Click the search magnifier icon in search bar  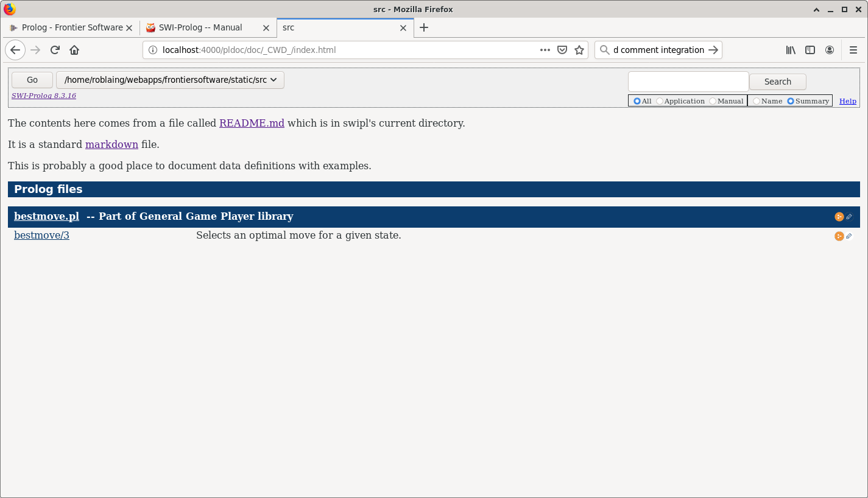click(604, 50)
